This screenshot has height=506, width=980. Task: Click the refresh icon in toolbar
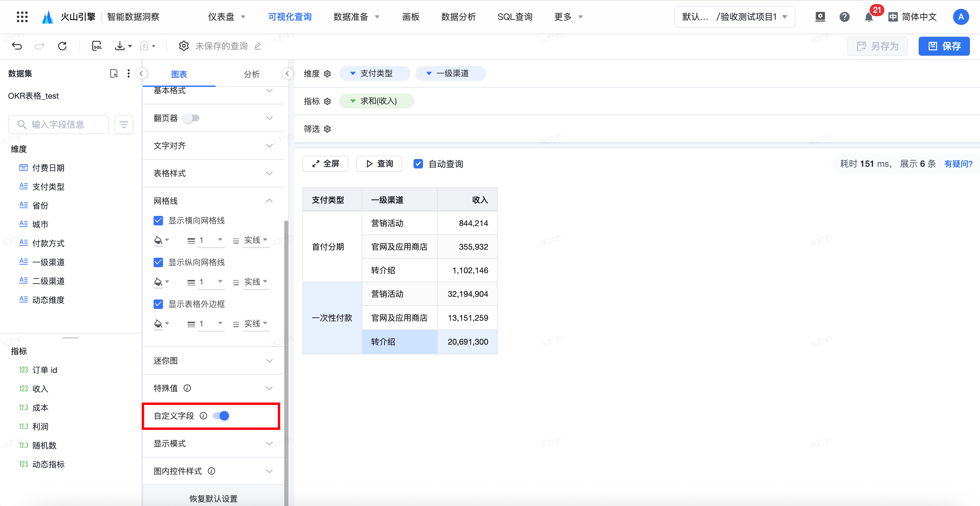[62, 46]
